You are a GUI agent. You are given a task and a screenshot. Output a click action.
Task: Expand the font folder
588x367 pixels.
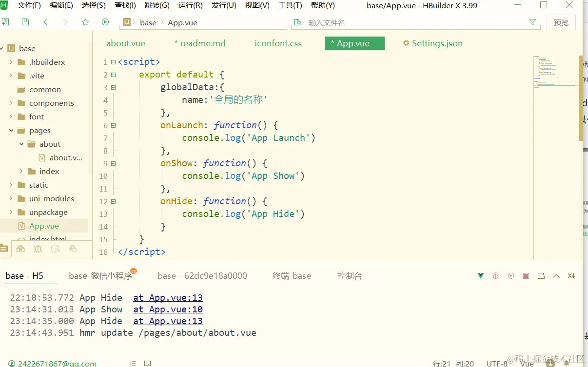point(11,116)
